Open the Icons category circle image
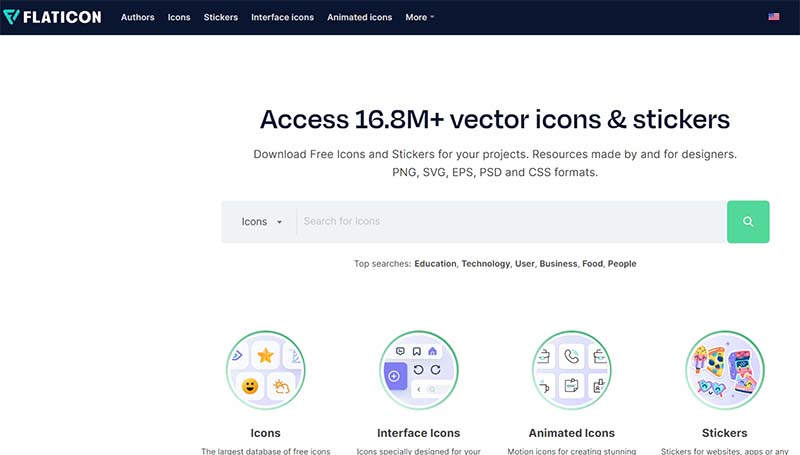 (x=265, y=370)
